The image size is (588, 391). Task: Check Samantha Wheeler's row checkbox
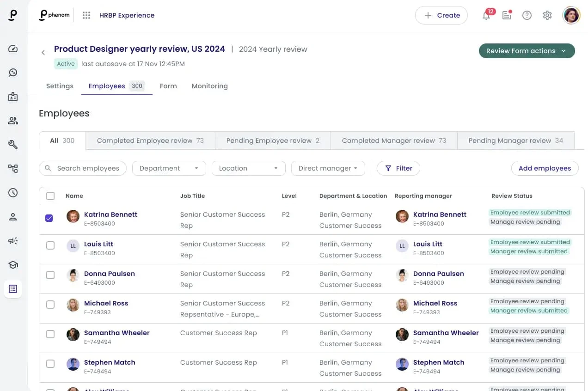50,334
